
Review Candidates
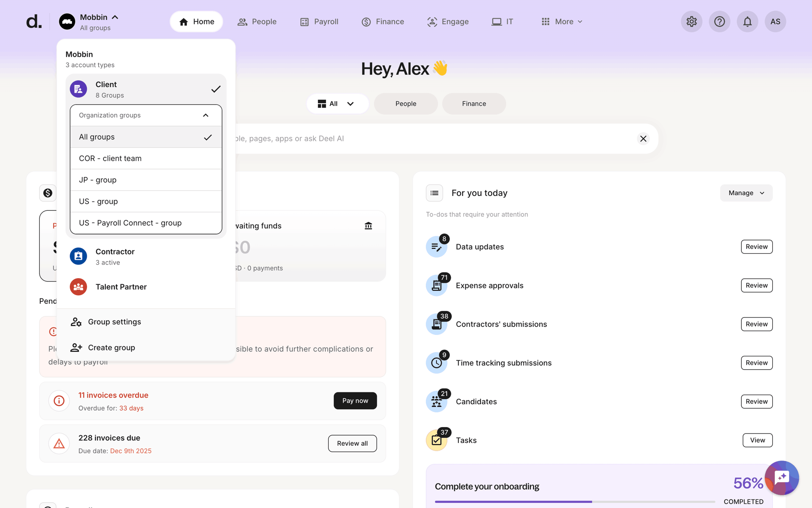point(757,401)
